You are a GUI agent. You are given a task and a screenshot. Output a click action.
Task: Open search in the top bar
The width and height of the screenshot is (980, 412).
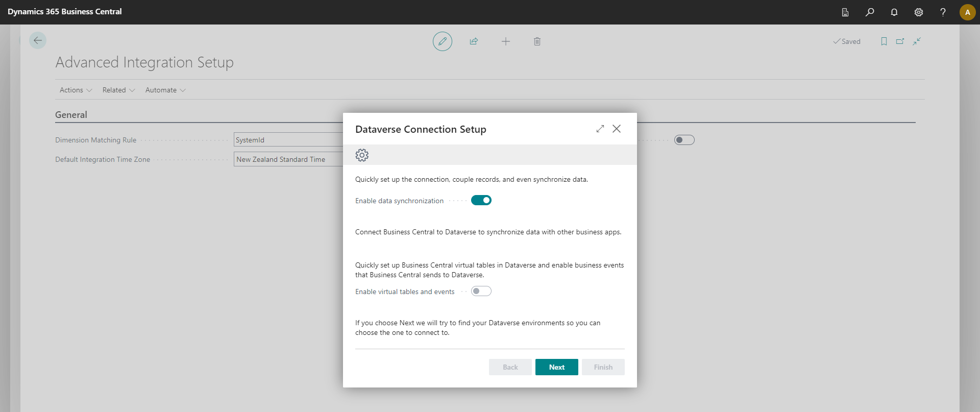tap(870, 12)
